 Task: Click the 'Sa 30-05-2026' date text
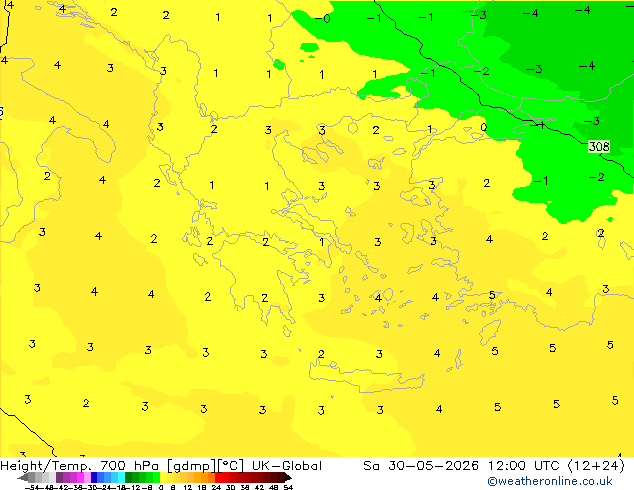pos(421,466)
